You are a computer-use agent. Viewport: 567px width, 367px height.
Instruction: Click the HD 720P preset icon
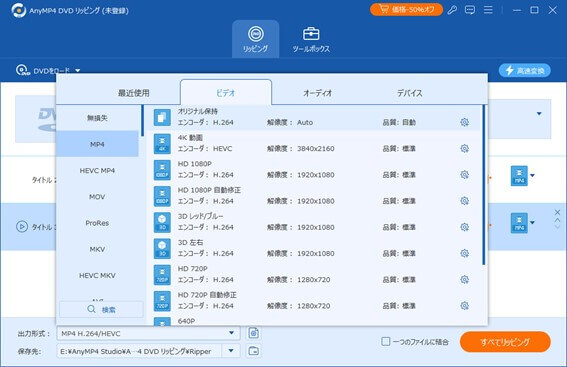(x=162, y=275)
